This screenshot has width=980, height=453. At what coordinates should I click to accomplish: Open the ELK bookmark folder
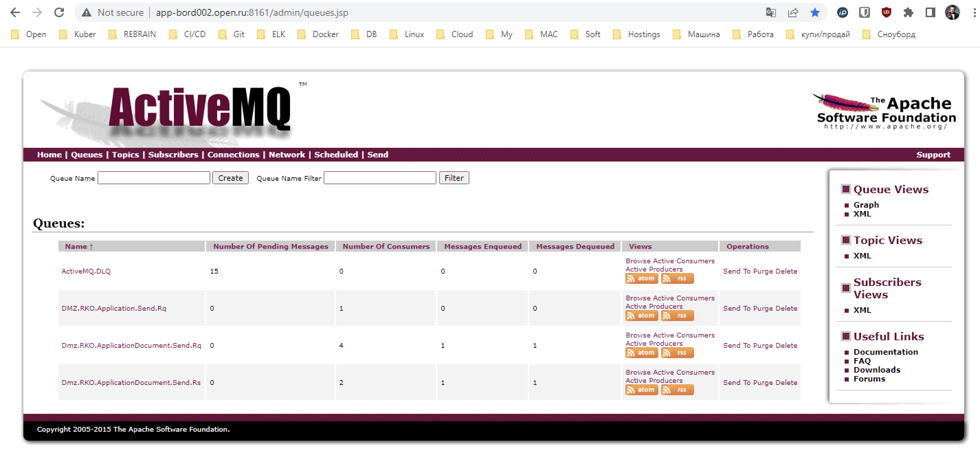pyautogui.click(x=271, y=34)
